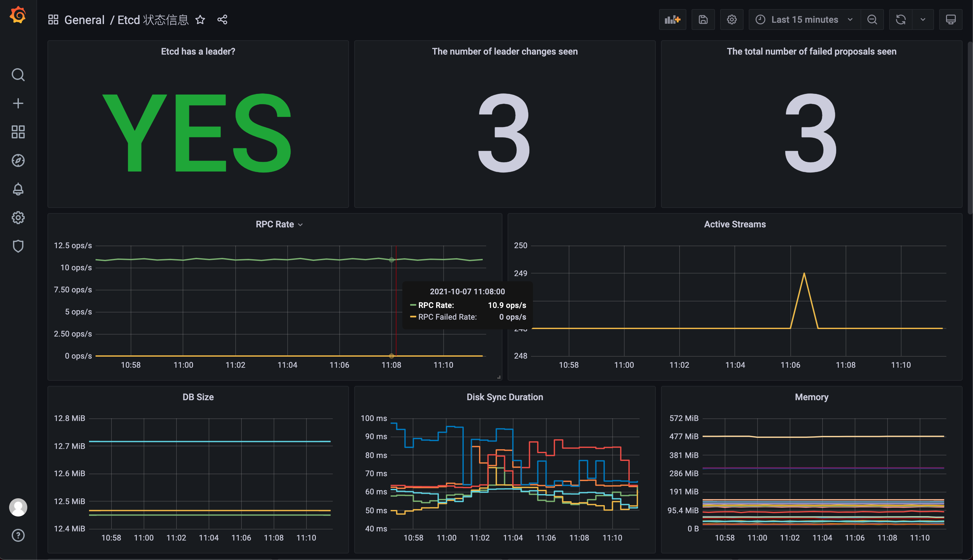The width and height of the screenshot is (973, 560).
Task: Click the Save dashboard icon
Action: tap(703, 19)
